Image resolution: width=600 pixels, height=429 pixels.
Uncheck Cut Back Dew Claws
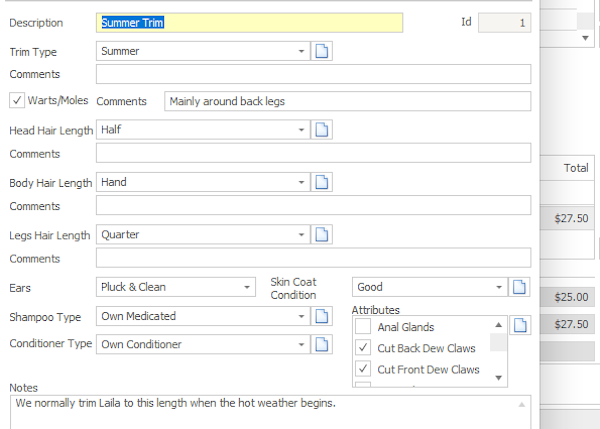[363, 348]
